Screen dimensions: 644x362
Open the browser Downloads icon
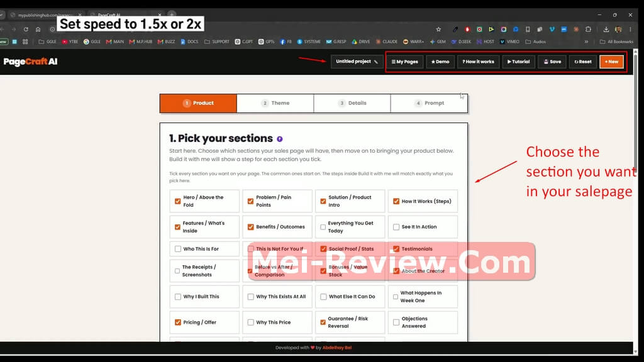(x=606, y=30)
